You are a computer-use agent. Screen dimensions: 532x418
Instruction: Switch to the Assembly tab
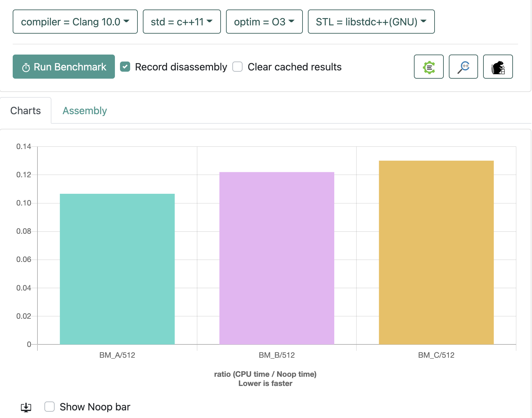pyautogui.click(x=85, y=111)
